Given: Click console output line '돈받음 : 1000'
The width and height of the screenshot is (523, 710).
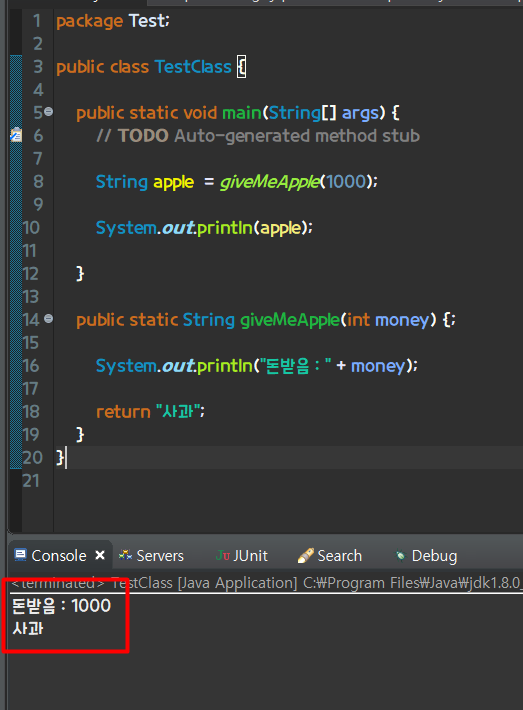Looking at the screenshot, I should [62, 606].
